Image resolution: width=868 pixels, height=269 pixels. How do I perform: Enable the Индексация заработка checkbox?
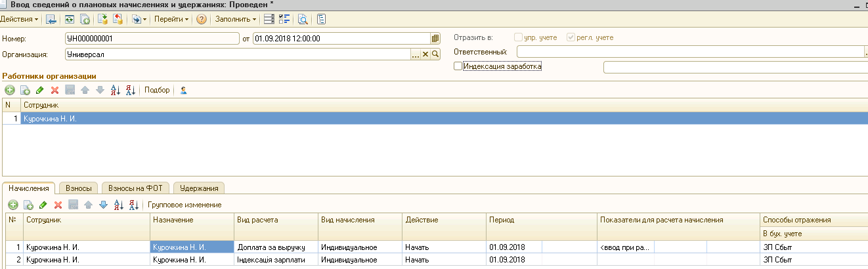[458, 66]
